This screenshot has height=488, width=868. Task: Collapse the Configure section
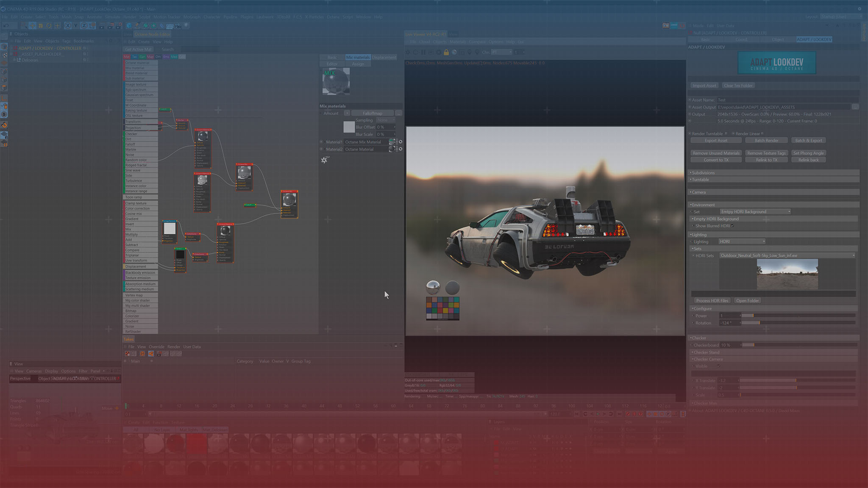click(774, 308)
